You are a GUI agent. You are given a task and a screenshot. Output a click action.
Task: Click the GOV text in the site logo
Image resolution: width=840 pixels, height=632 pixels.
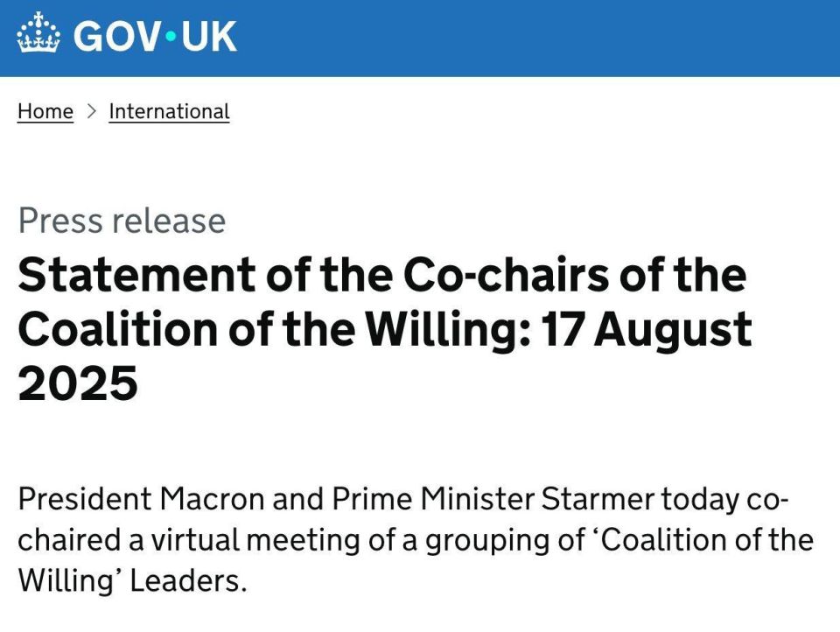click(x=118, y=37)
